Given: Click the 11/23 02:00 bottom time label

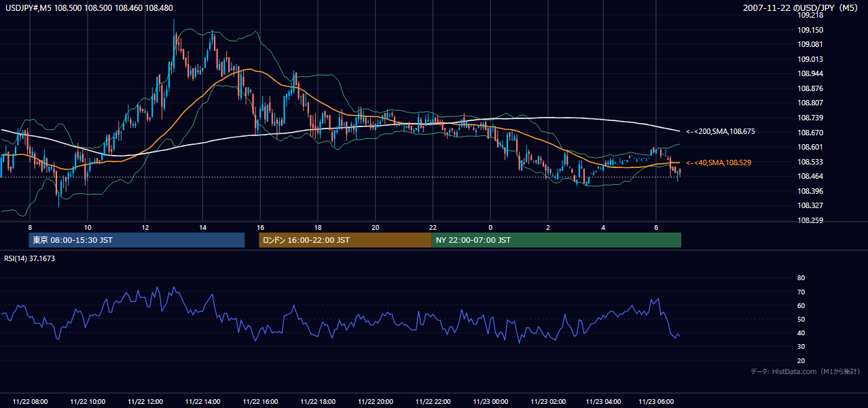Looking at the screenshot, I should (548, 402).
